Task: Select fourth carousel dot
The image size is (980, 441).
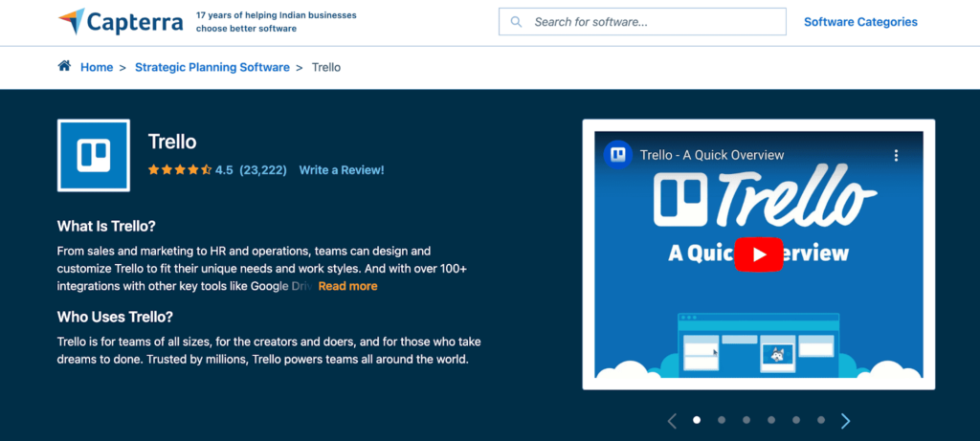Action: (771, 420)
